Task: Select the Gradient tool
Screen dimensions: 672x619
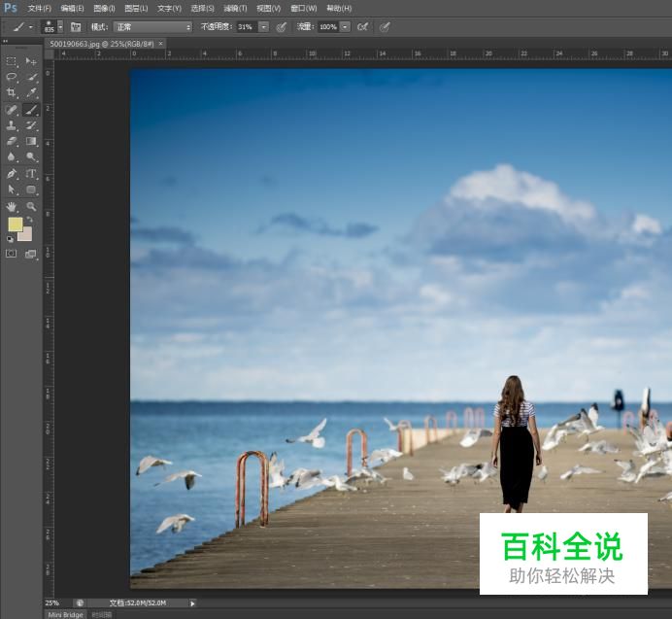Action: (31, 141)
